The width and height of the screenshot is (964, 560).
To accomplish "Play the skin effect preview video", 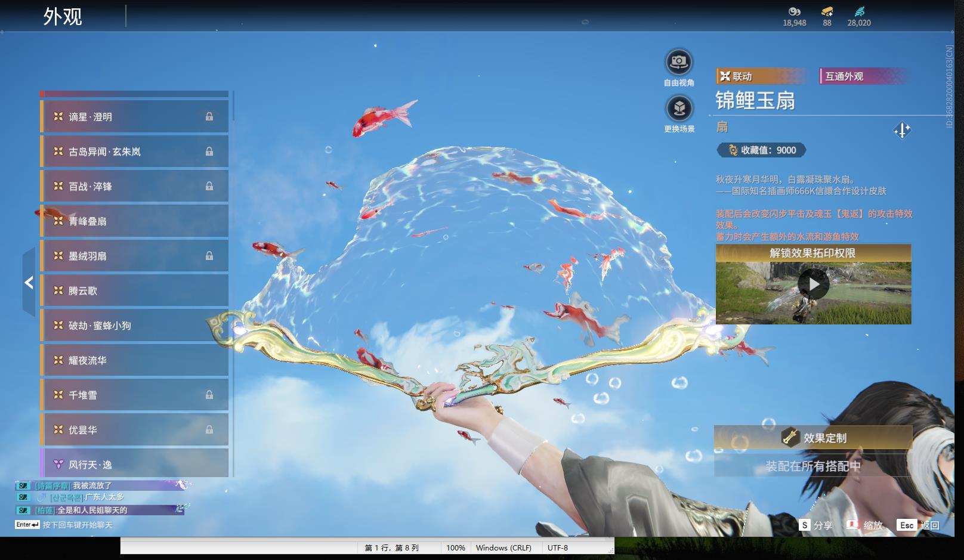I will pyautogui.click(x=813, y=284).
